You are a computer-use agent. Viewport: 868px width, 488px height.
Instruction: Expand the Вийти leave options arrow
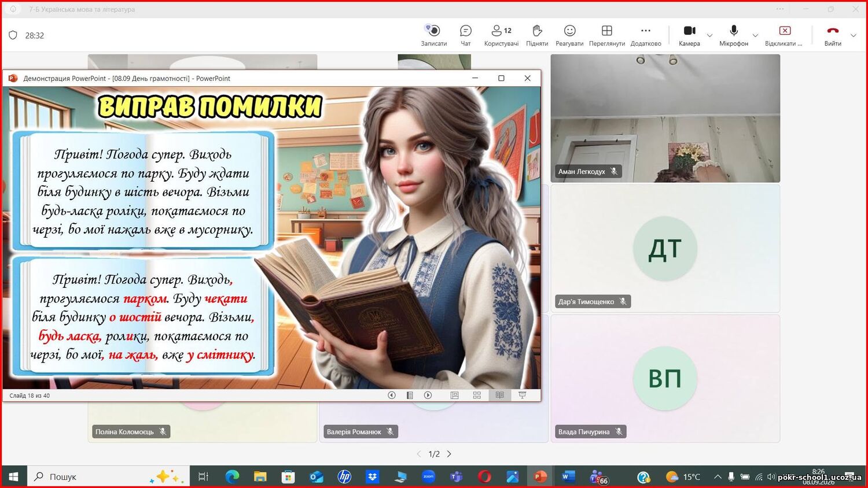tap(854, 36)
